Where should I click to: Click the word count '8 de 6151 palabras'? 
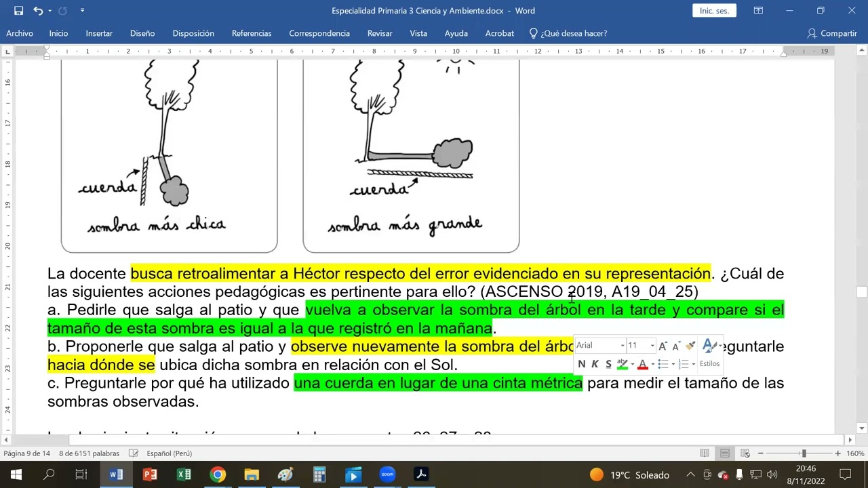coord(89,453)
